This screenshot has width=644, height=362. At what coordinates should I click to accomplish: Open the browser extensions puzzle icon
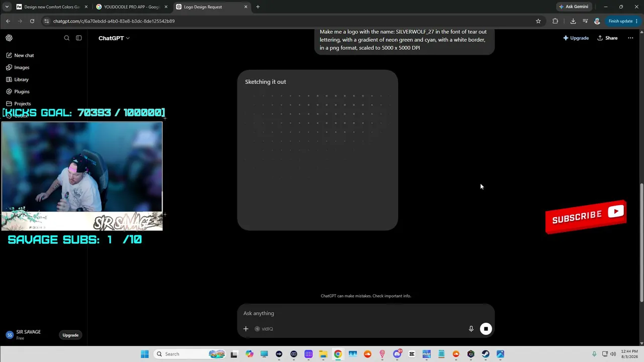pyautogui.click(x=555, y=21)
